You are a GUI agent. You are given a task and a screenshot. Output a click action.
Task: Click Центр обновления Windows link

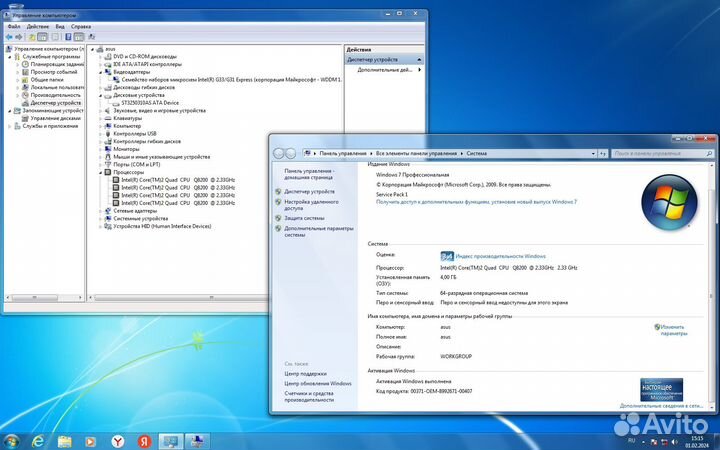tap(317, 383)
